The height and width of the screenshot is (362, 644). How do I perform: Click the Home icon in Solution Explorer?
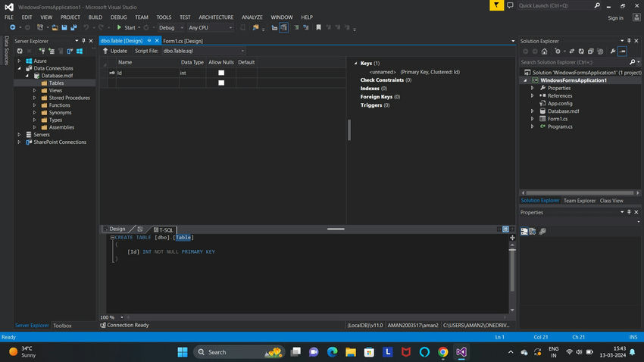pos(544,51)
